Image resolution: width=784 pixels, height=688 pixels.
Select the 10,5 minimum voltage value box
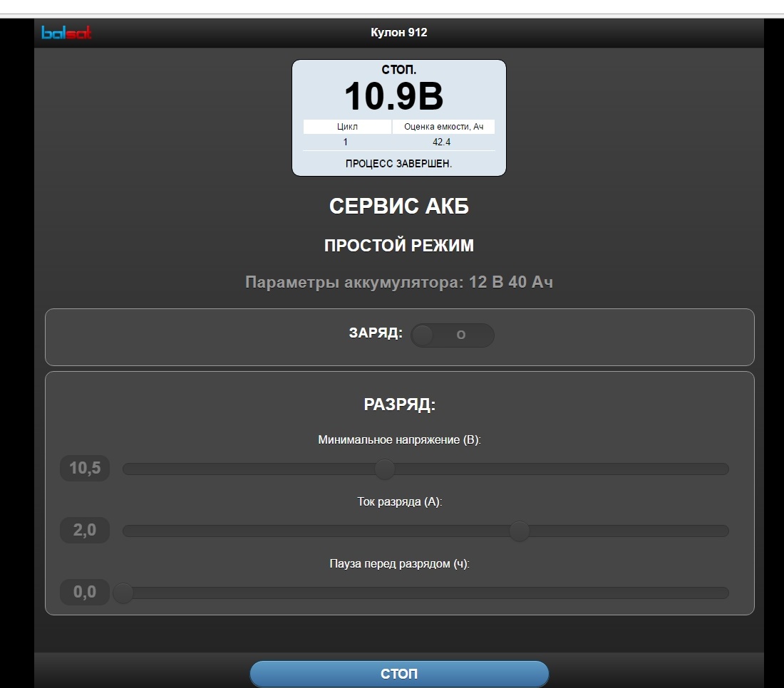click(85, 469)
